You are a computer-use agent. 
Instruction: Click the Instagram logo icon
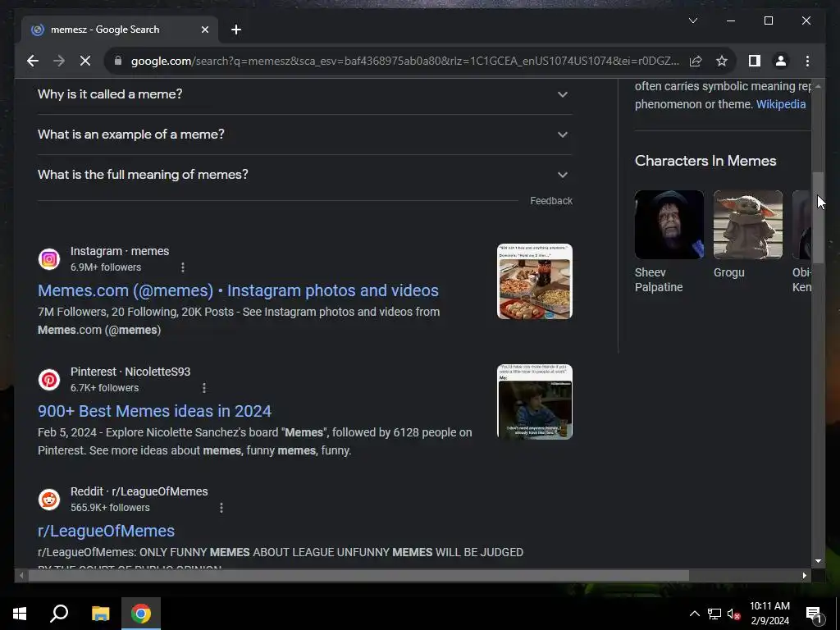tap(48, 259)
